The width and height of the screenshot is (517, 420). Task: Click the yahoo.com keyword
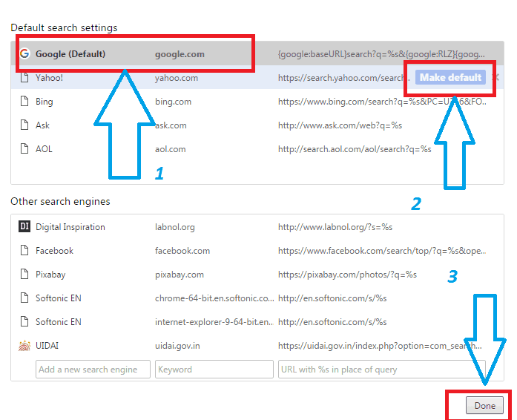[177, 78]
